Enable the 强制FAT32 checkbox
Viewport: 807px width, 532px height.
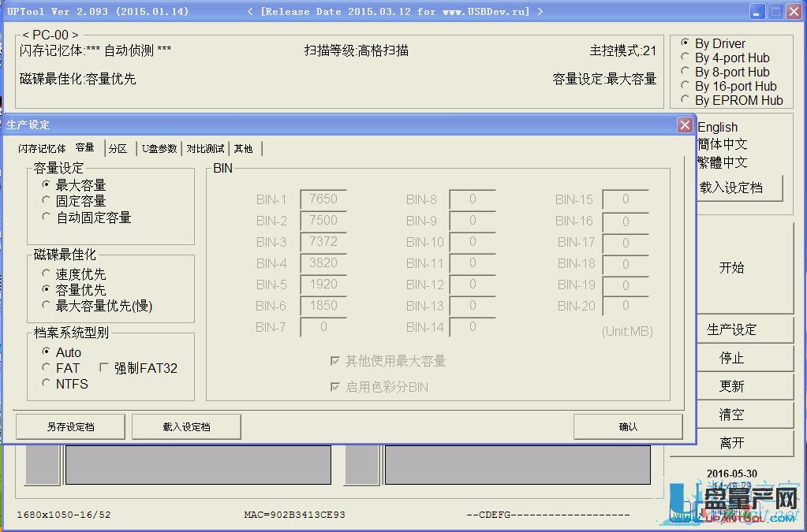[103, 367]
